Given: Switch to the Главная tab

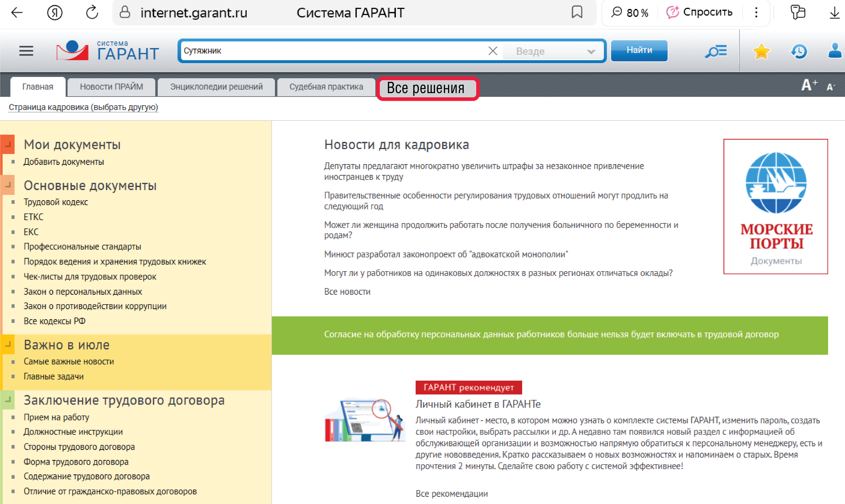Looking at the screenshot, I should pyautogui.click(x=38, y=87).
